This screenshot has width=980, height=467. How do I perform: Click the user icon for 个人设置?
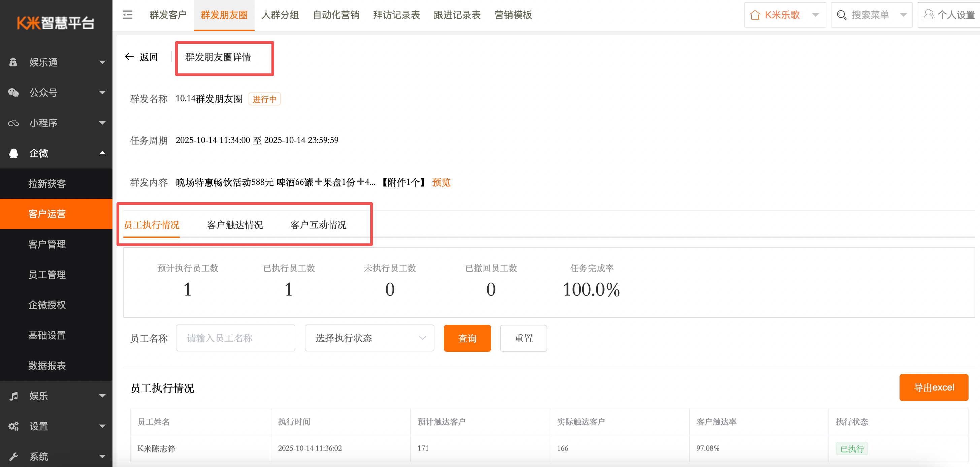(x=928, y=15)
